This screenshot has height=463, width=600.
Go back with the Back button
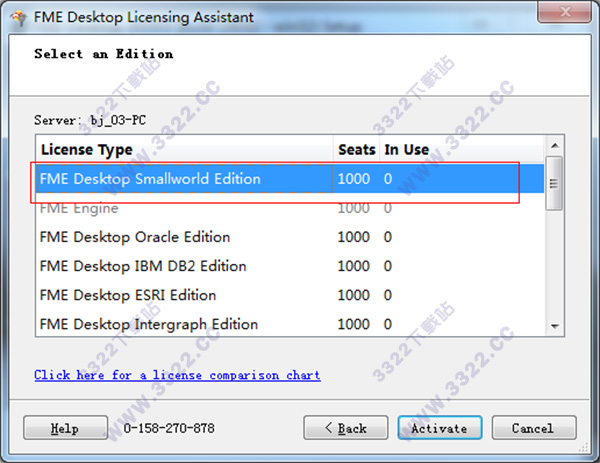pyautogui.click(x=346, y=427)
